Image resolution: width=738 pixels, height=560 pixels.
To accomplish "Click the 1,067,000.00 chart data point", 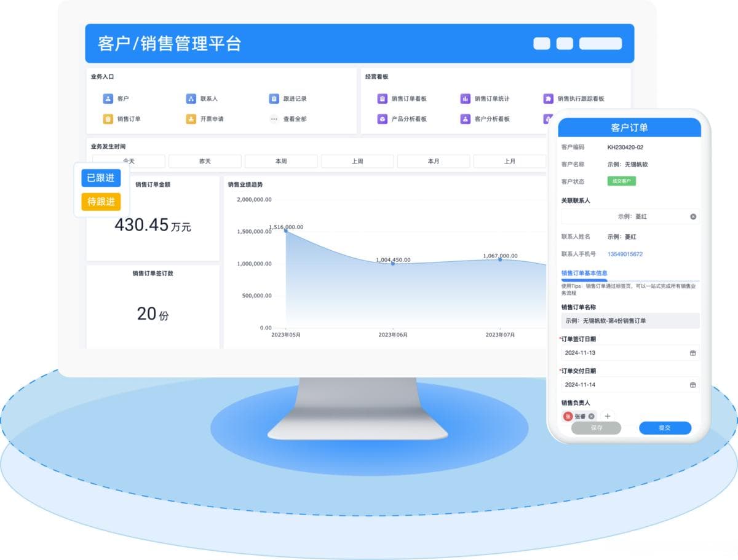I will point(500,259).
